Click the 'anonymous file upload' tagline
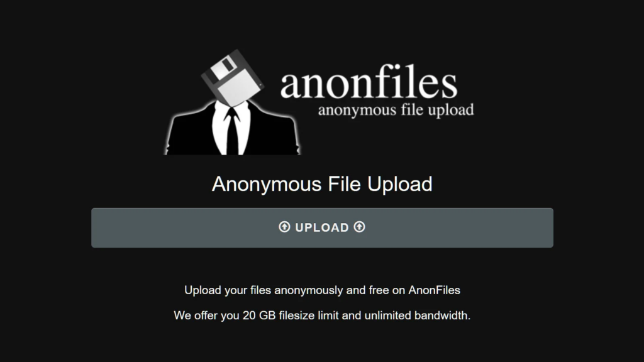The width and height of the screenshot is (644, 362). point(396,110)
